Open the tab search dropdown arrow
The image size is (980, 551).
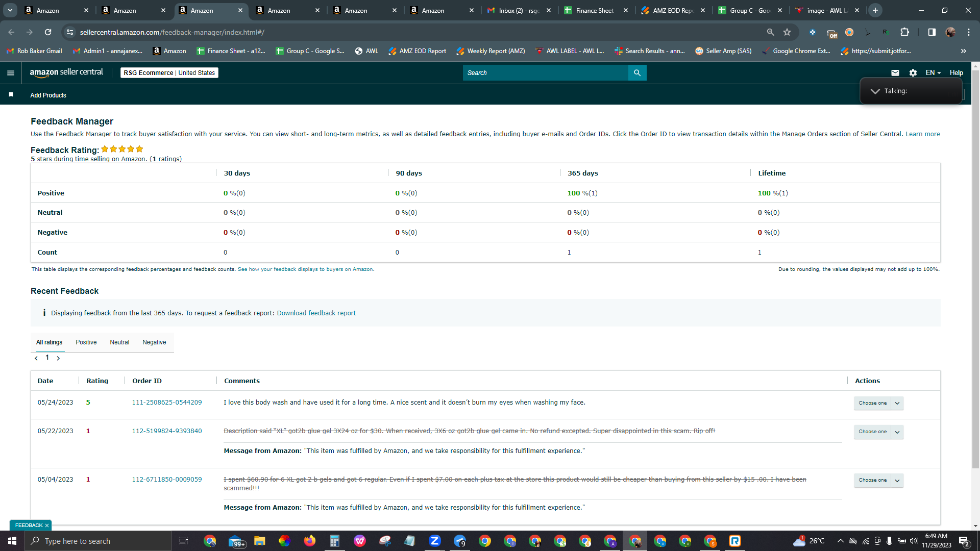pos(10,10)
